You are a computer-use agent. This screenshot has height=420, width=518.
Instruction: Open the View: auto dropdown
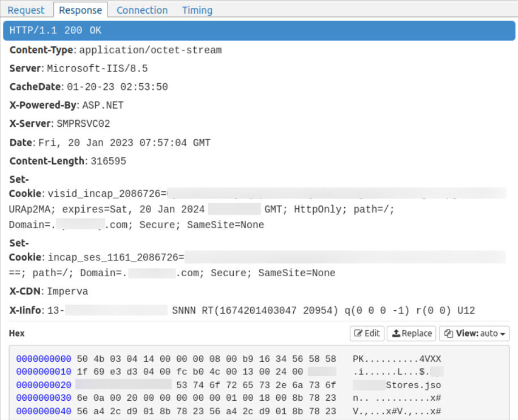[x=474, y=333]
